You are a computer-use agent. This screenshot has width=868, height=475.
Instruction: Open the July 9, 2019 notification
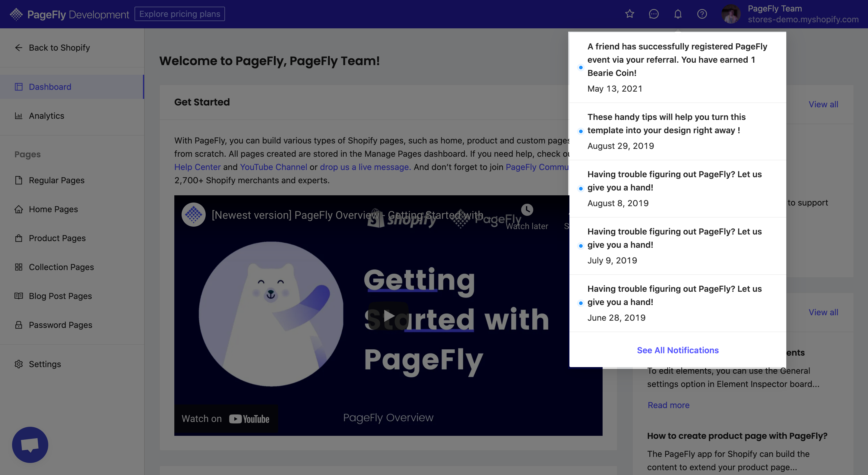point(678,246)
